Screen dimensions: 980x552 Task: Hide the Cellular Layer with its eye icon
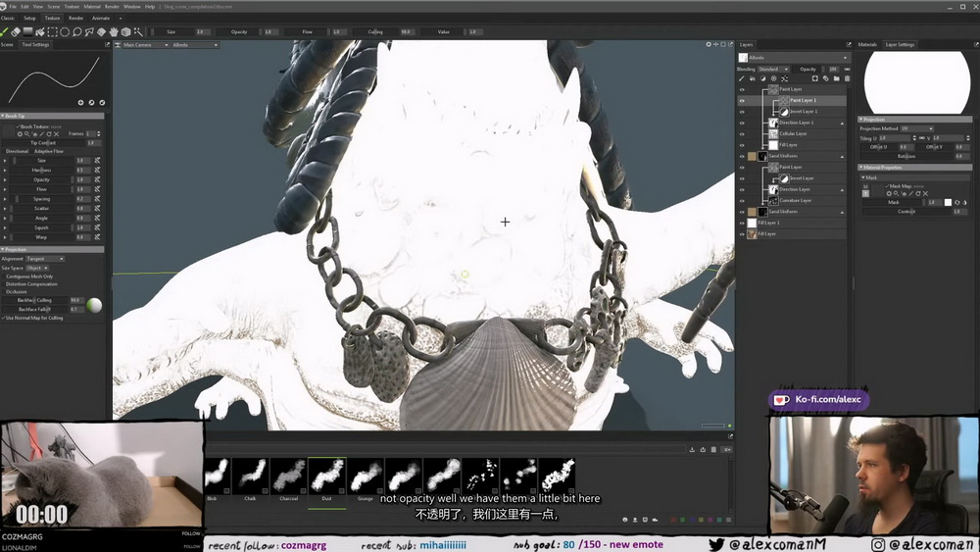(x=742, y=133)
